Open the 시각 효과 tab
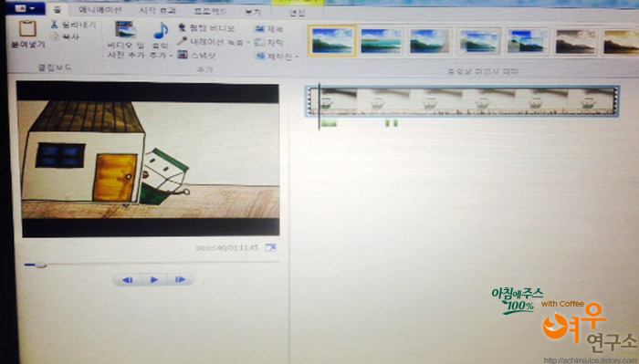The height and width of the screenshot is (364, 639). (157, 10)
